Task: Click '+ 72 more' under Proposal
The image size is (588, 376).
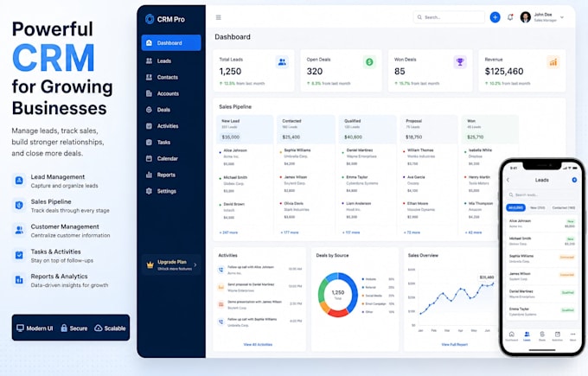Action: click(412, 233)
